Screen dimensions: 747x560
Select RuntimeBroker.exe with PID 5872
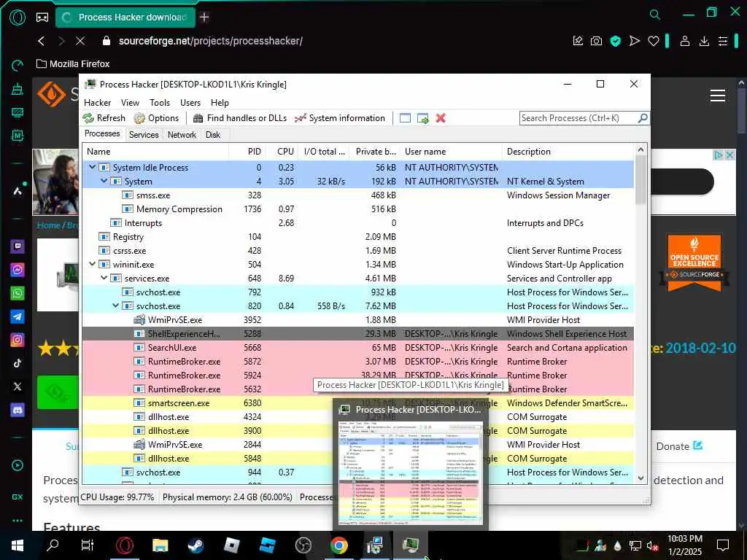pos(357,362)
